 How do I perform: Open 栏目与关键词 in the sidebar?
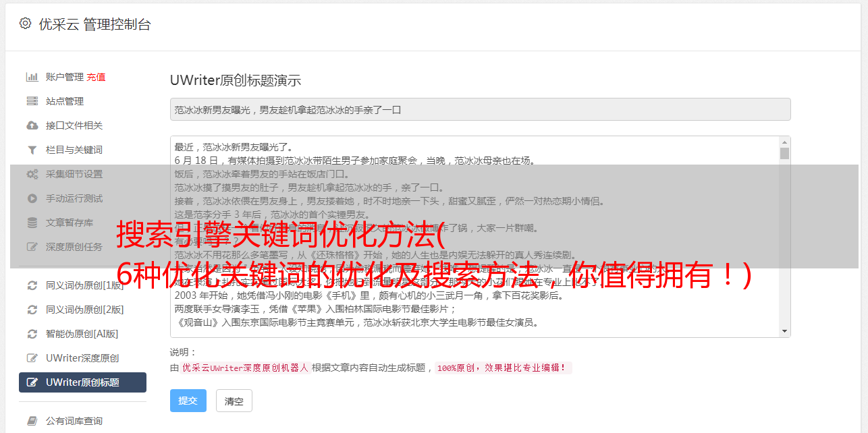tap(74, 150)
